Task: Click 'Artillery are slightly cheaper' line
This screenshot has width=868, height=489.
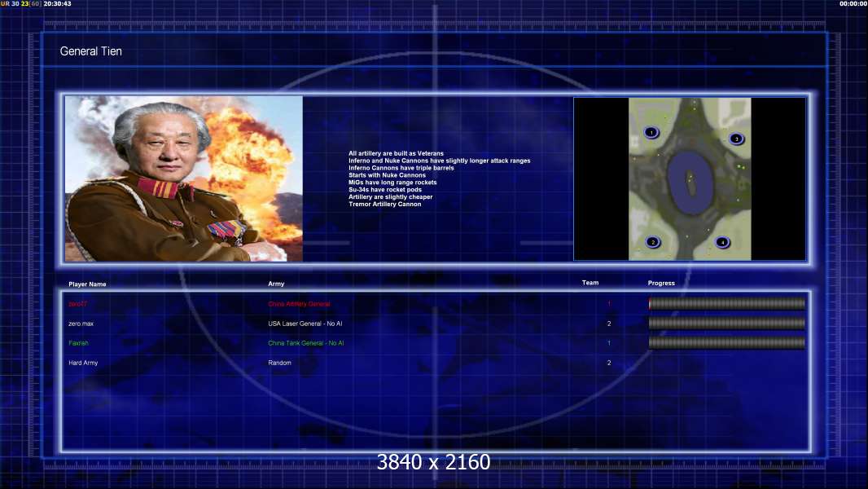Action: coord(390,196)
